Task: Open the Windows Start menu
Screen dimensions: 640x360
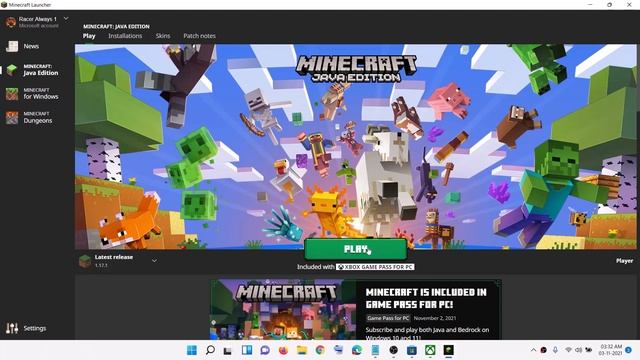Action: (x=191, y=350)
